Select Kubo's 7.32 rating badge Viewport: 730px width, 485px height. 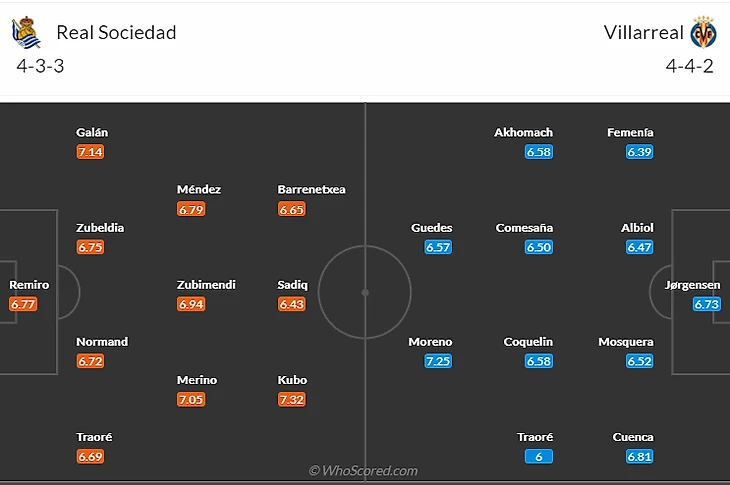point(292,399)
